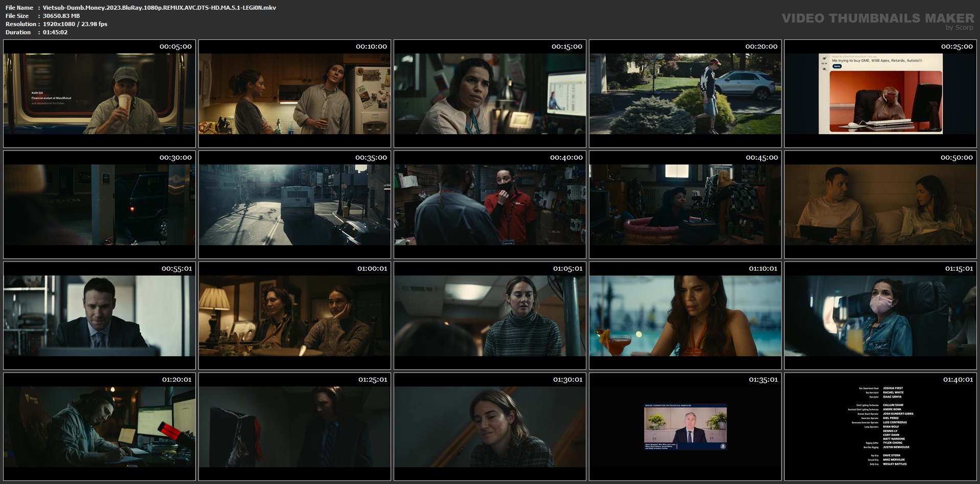The height and width of the screenshot is (484, 980).
Task: Select the thumbnail at 00:25:00
Action: pyautogui.click(x=880, y=94)
